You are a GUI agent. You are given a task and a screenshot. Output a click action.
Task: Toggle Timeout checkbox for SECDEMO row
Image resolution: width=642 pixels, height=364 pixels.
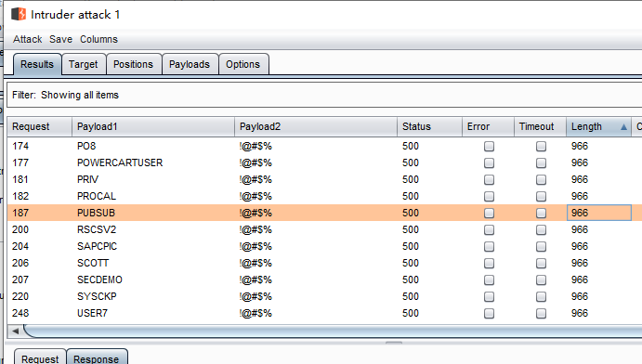click(x=541, y=280)
